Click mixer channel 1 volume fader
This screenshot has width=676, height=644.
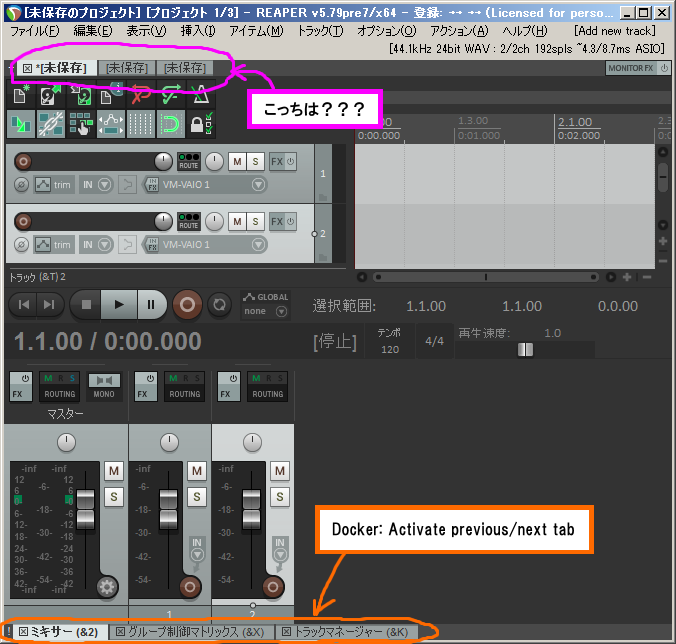168,510
